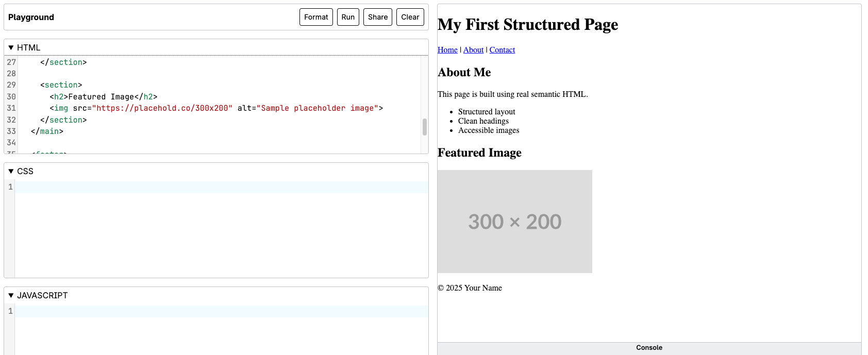Click the img src line in HTML
Image resolution: width=868 pixels, height=355 pixels.
pyautogui.click(x=216, y=108)
